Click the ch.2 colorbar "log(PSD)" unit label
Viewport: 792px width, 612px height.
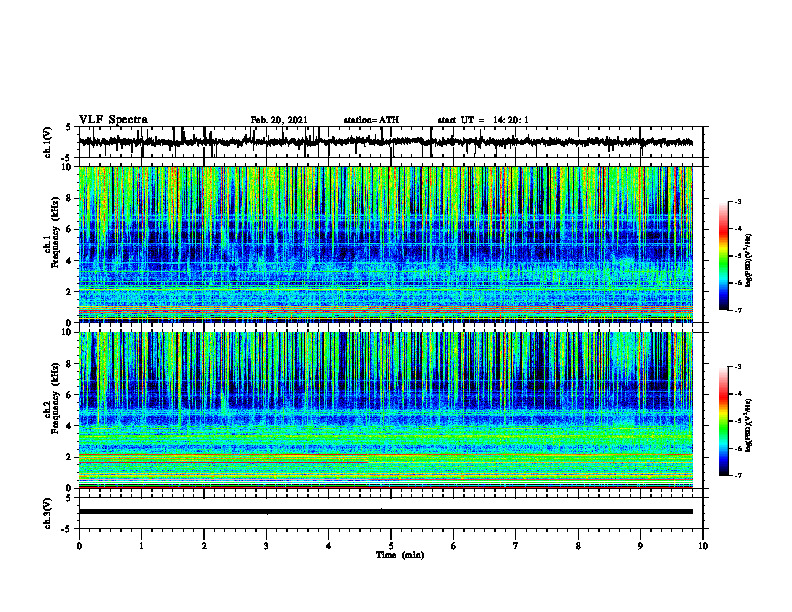point(749,425)
